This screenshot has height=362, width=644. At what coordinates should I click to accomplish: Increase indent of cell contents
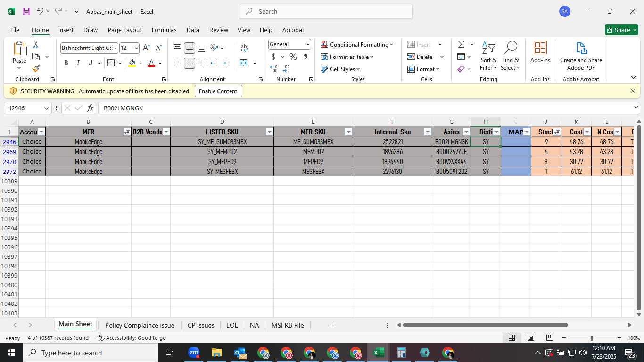(226, 63)
